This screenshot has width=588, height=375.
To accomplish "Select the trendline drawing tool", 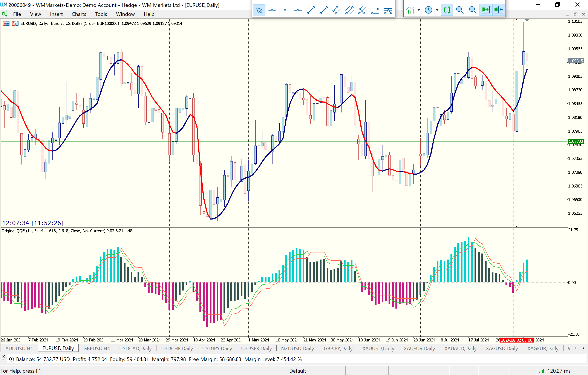I will (311, 10).
